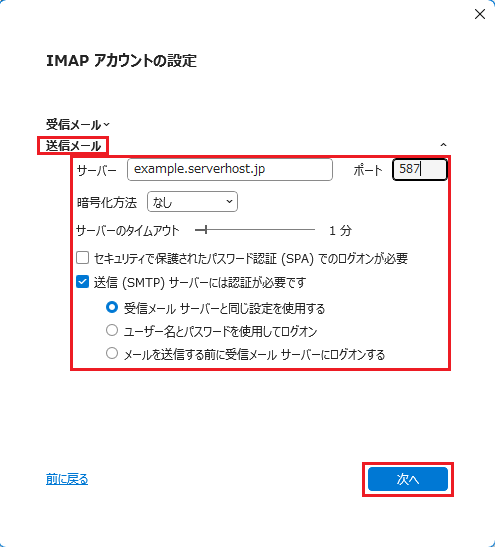The height and width of the screenshot is (547, 495).
Task: Select ユーザー名とパスワードを使用してログオン option
Action: pyautogui.click(x=112, y=330)
